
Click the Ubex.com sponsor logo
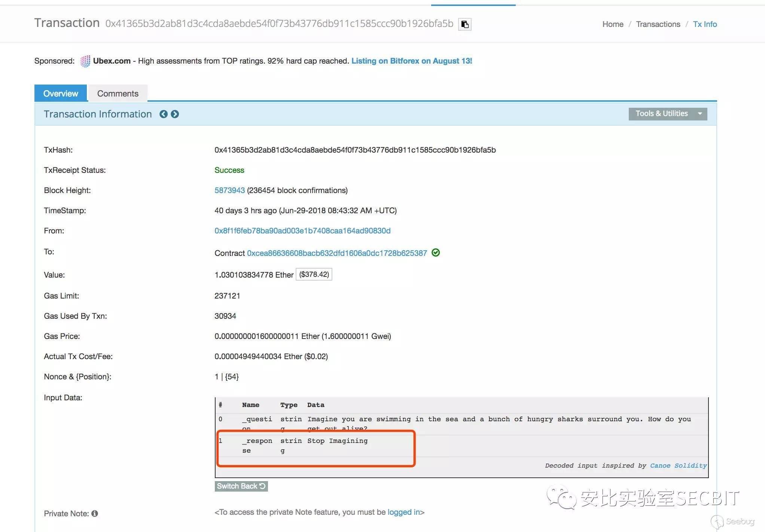pyautogui.click(x=85, y=61)
